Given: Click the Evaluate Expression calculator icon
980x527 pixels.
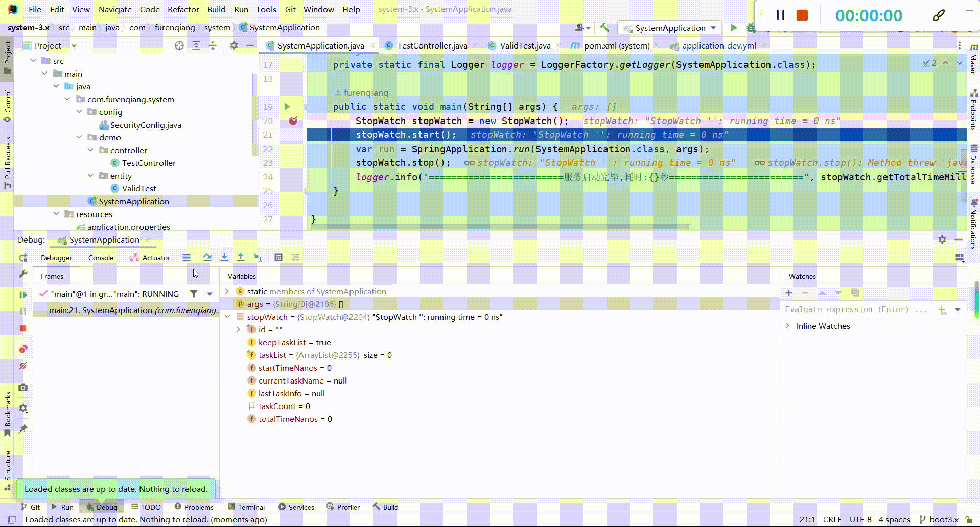Looking at the screenshot, I should tap(278, 257).
